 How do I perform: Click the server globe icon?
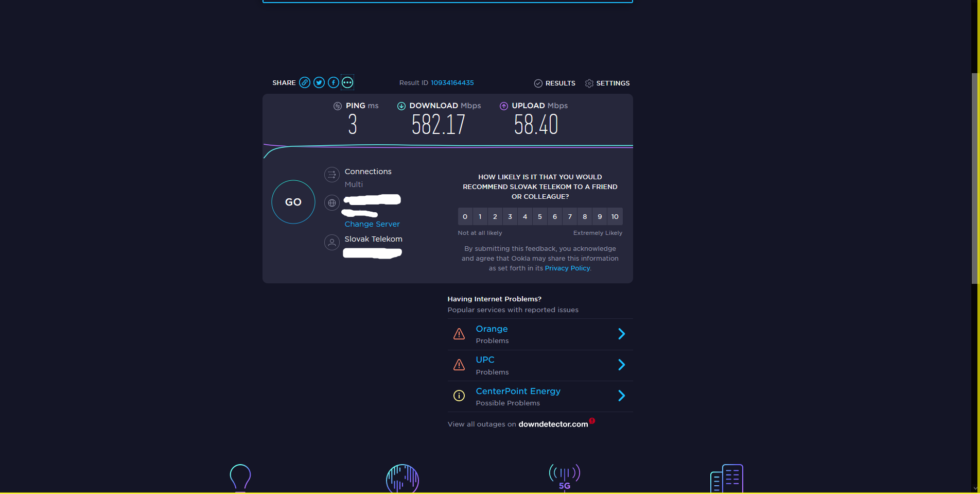(332, 203)
